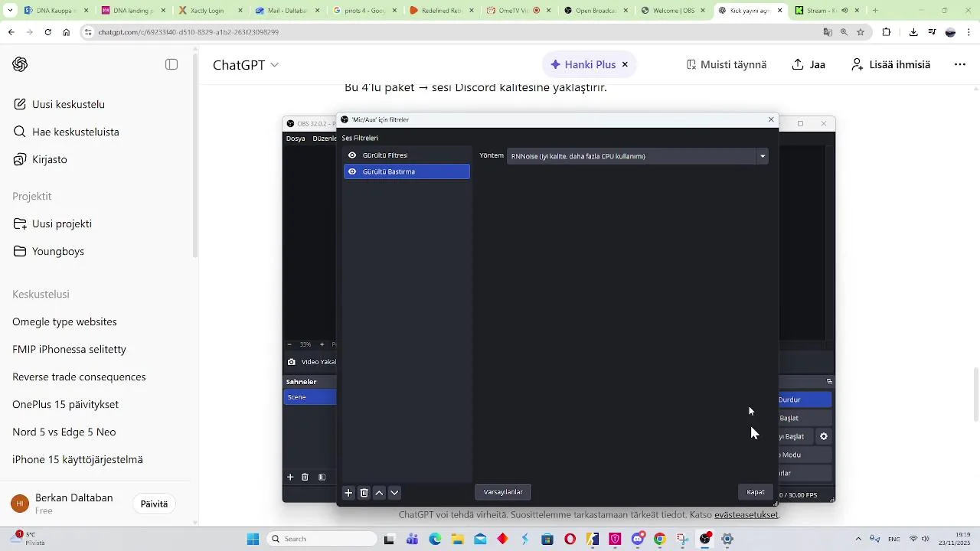Click the Muisti täynnä indicator

click(726, 65)
